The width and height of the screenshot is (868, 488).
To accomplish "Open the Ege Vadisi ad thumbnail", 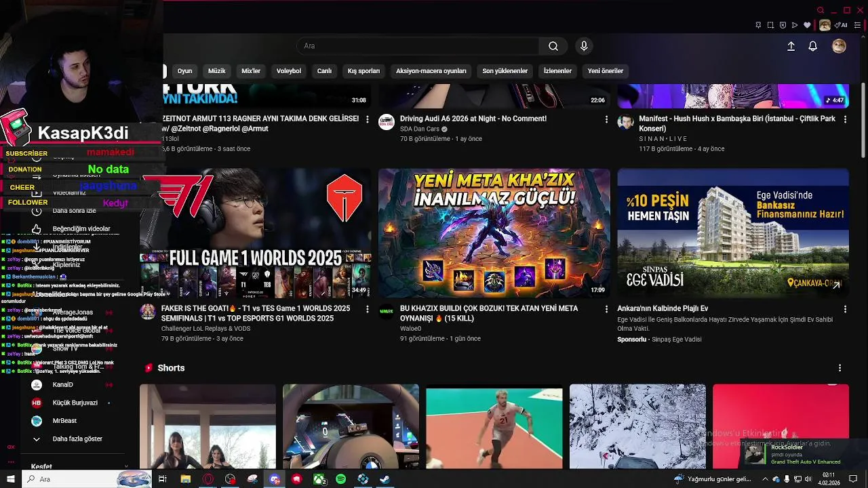I will [x=733, y=233].
